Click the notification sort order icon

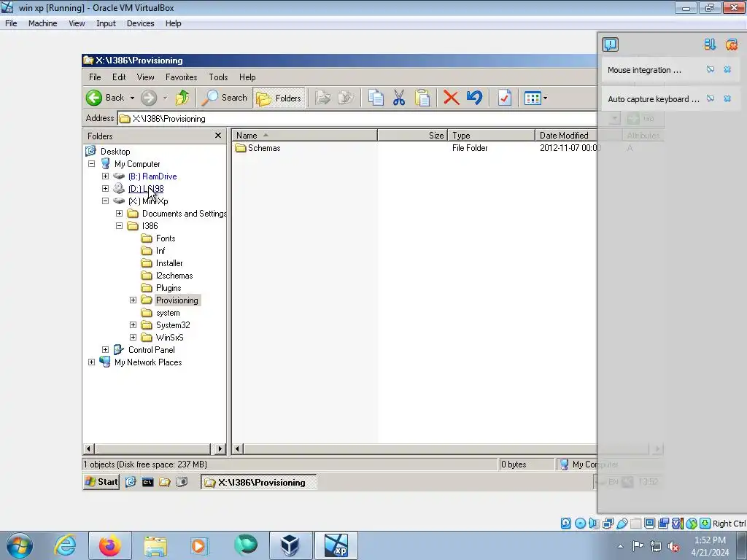click(x=710, y=44)
